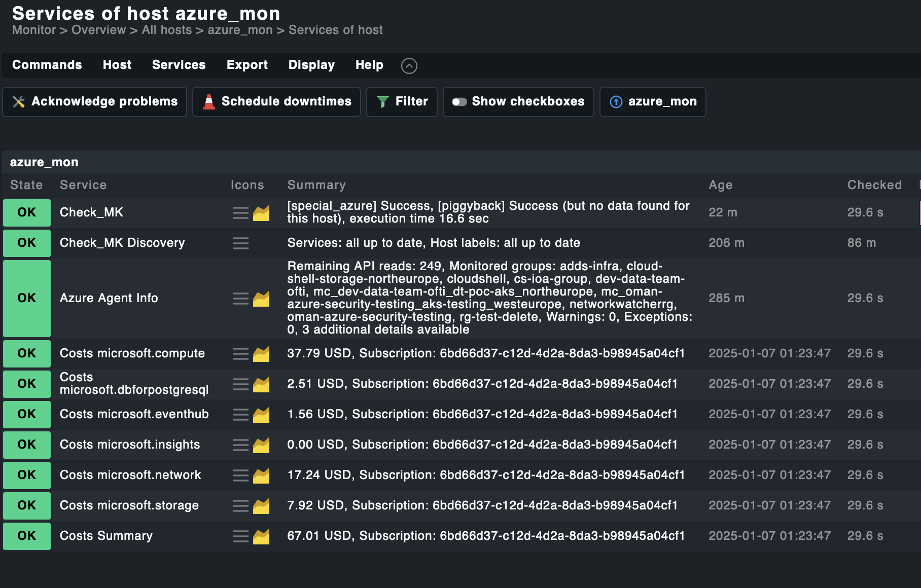Open graph icon for Costs Summary
921x588 pixels.
(x=261, y=536)
